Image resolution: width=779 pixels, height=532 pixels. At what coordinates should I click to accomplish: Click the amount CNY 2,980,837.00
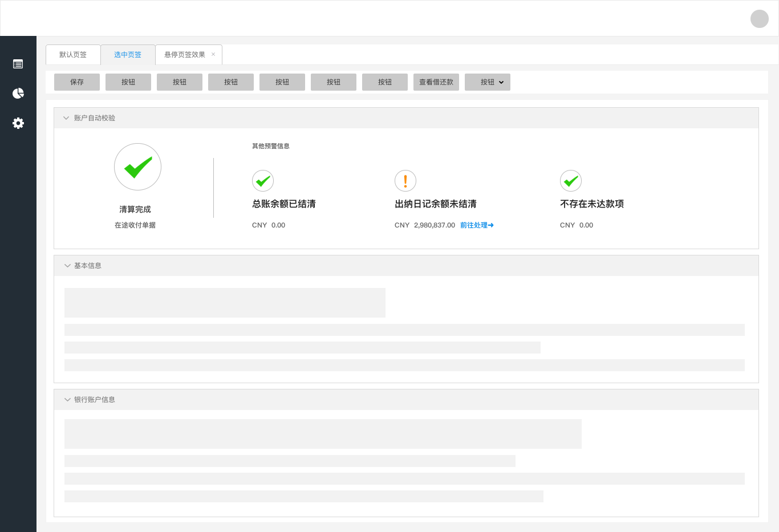425,225
